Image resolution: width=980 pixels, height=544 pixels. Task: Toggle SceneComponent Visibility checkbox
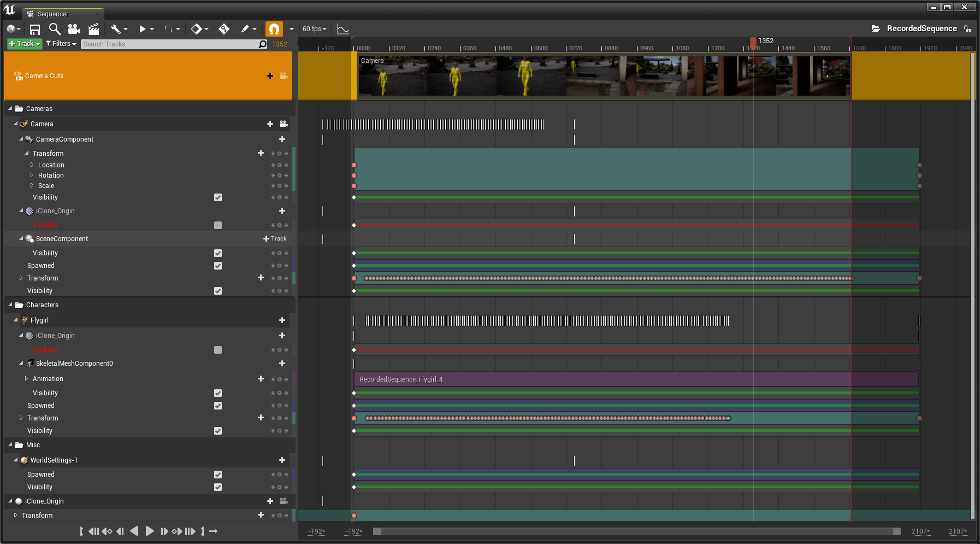click(x=218, y=253)
